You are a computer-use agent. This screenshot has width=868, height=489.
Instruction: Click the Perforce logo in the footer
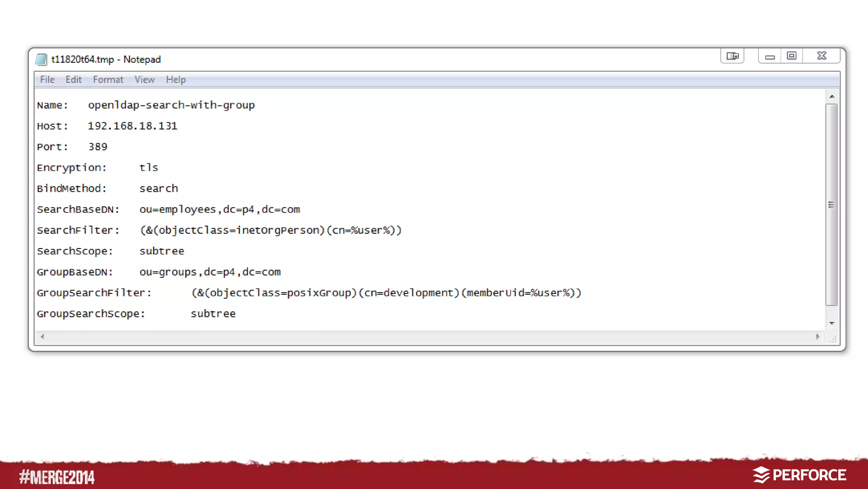coord(799,475)
